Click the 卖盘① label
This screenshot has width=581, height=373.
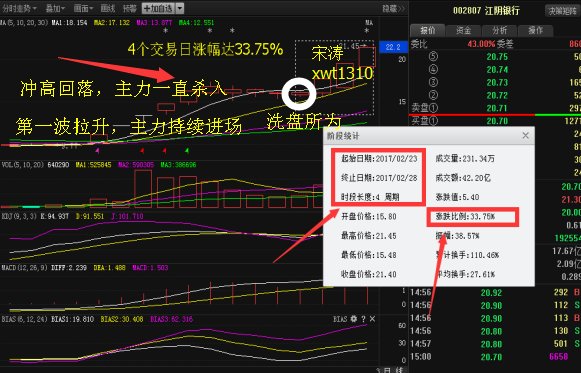pos(425,108)
